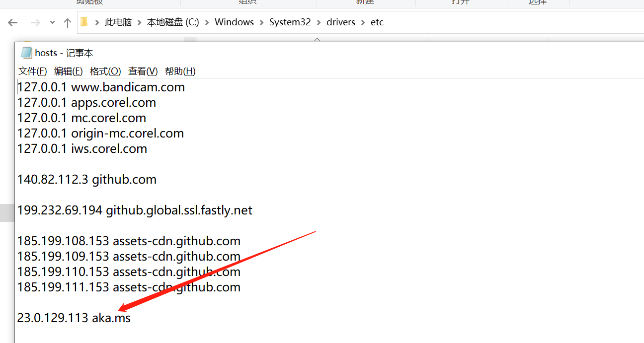Select Windows in the address path
Viewport: 644px width, 343px height.
point(234,22)
